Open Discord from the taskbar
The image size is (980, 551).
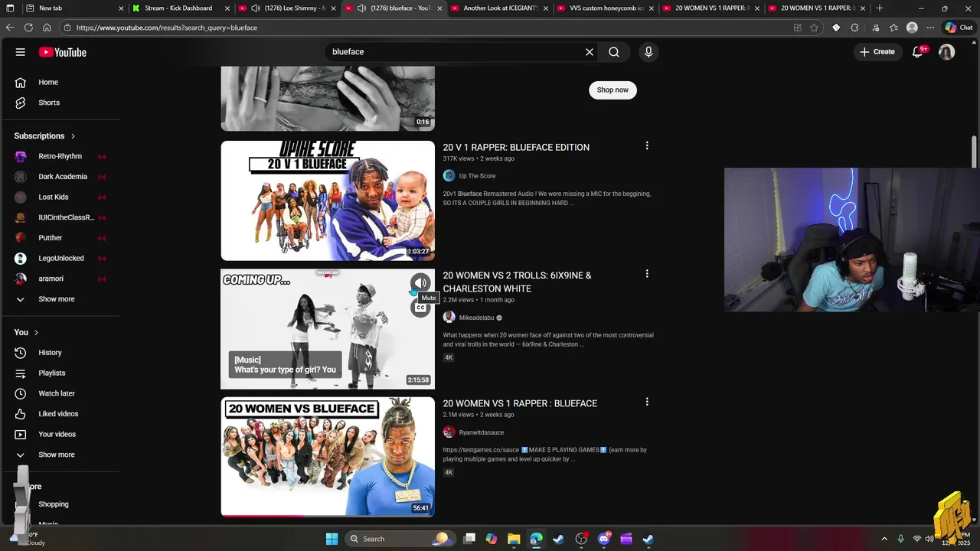coord(604,539)
